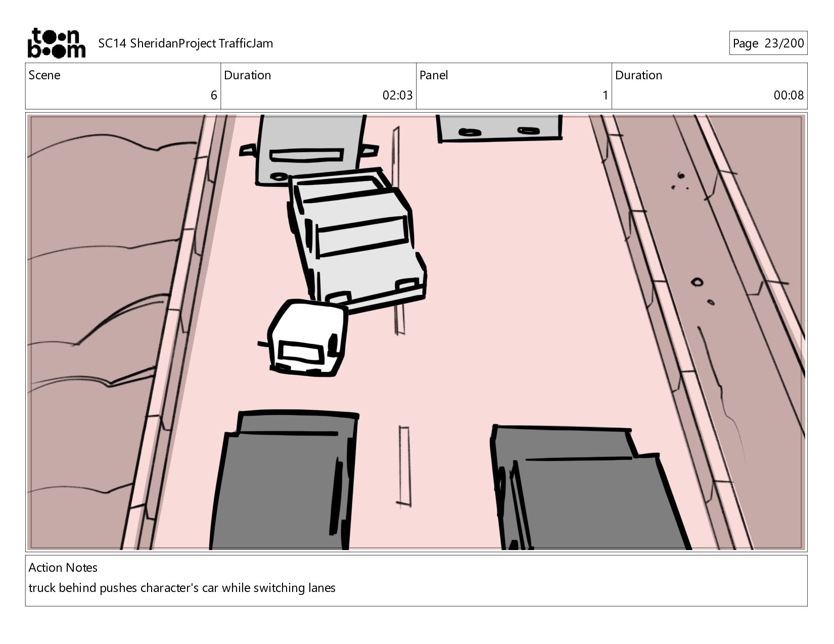Click the note 'truck behind pushes character's car'
Screen dimensions: 834x644
click(x=124, y=588)
